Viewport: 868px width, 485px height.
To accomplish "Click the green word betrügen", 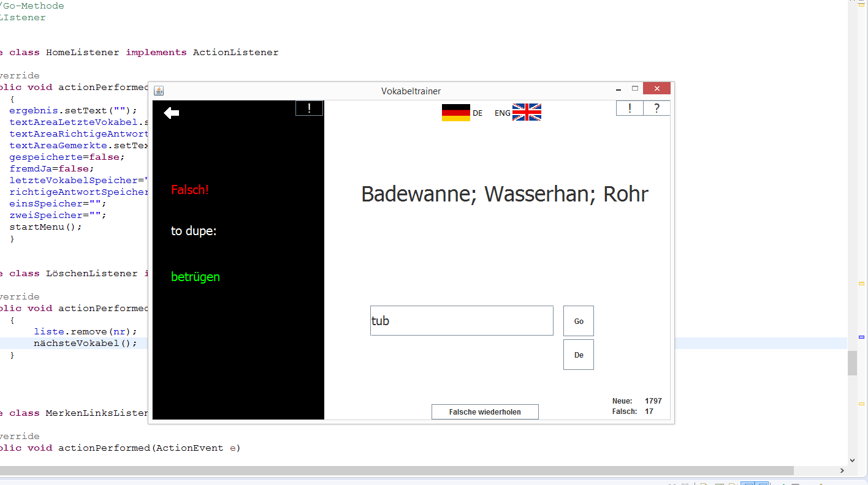I will click(195, 277).
